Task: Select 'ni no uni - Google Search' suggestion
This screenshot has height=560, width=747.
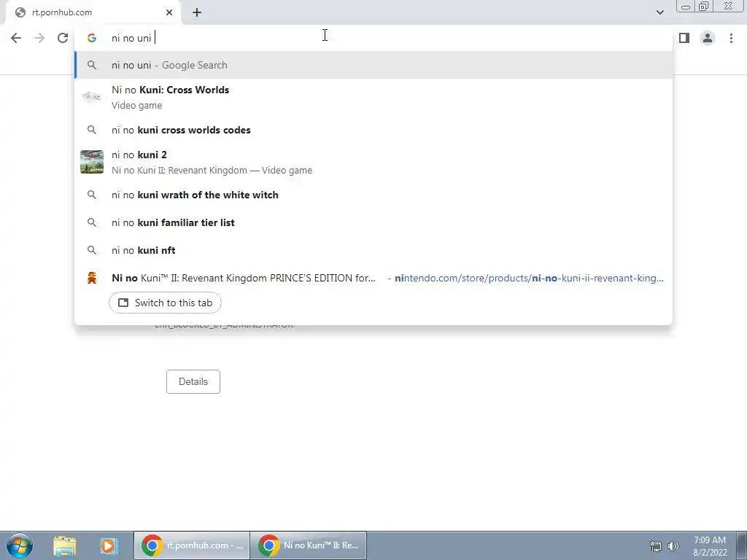Action: point(373,65)
